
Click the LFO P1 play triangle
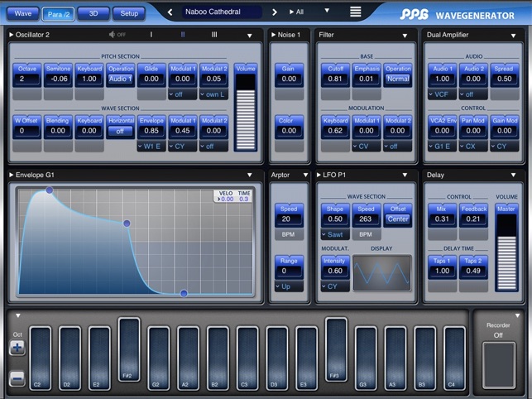click(319, 175)
